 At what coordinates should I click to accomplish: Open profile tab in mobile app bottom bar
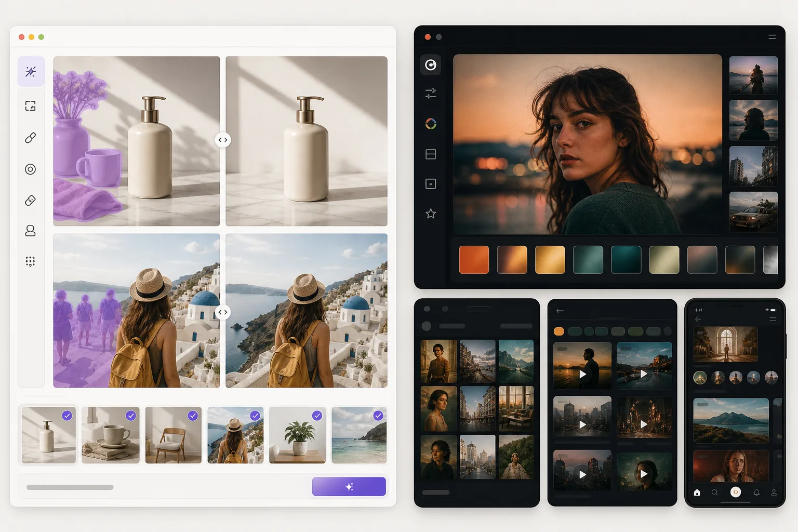[774, 493]
